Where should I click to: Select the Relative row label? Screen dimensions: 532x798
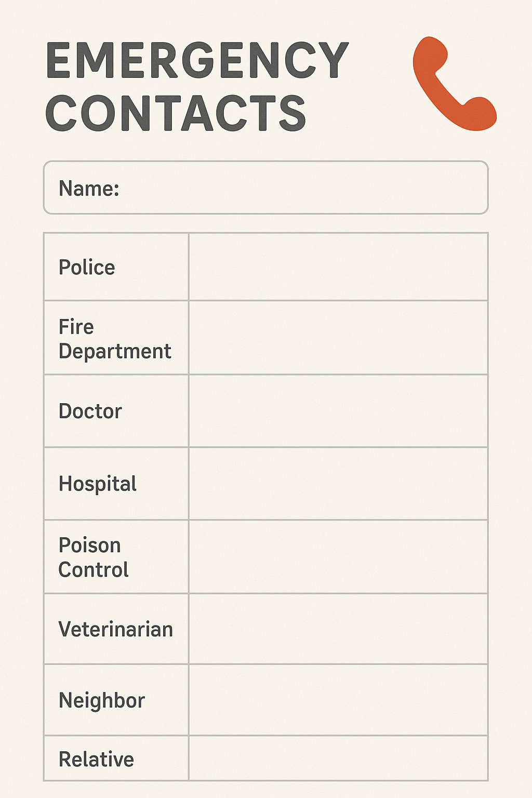96,759
